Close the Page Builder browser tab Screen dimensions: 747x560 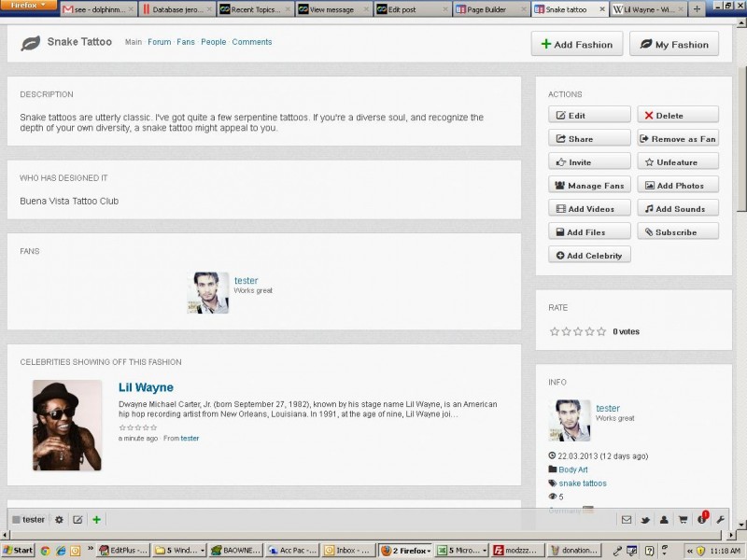click(x=524, y=9)
